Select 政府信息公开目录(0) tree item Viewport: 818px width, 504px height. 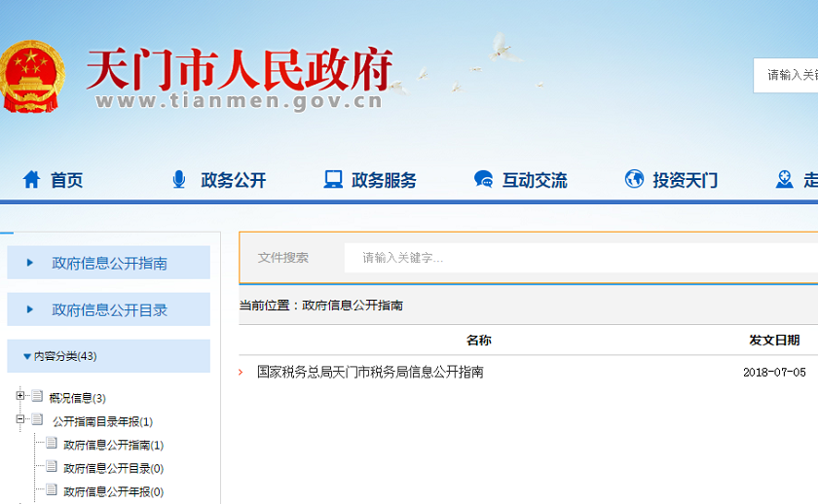coord(113,468)
